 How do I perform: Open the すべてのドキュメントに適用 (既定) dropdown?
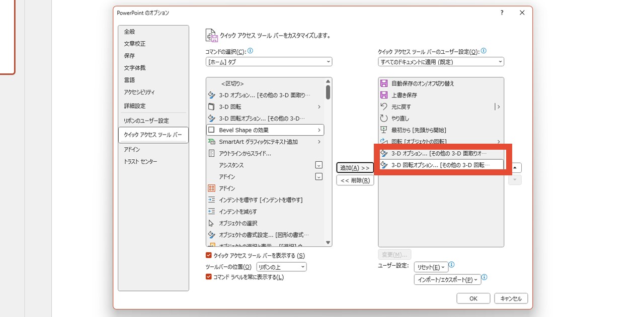point(441,62)
